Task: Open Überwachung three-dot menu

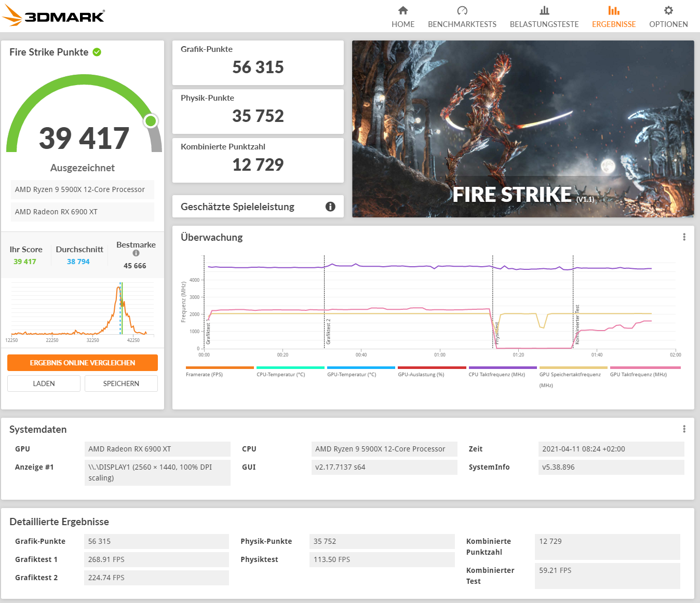Action: 684,237
